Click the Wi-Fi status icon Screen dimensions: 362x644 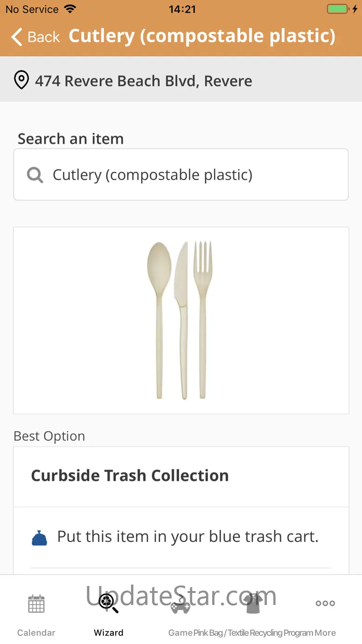70,9
